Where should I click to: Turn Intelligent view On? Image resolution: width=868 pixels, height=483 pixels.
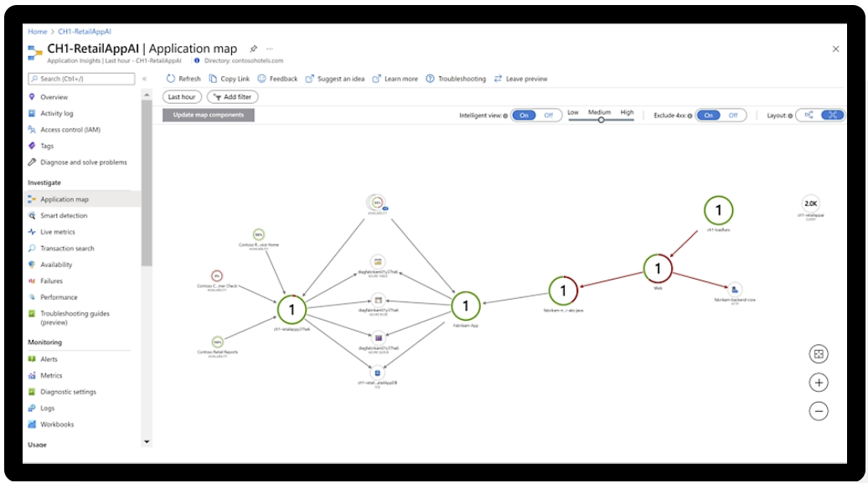524,115
